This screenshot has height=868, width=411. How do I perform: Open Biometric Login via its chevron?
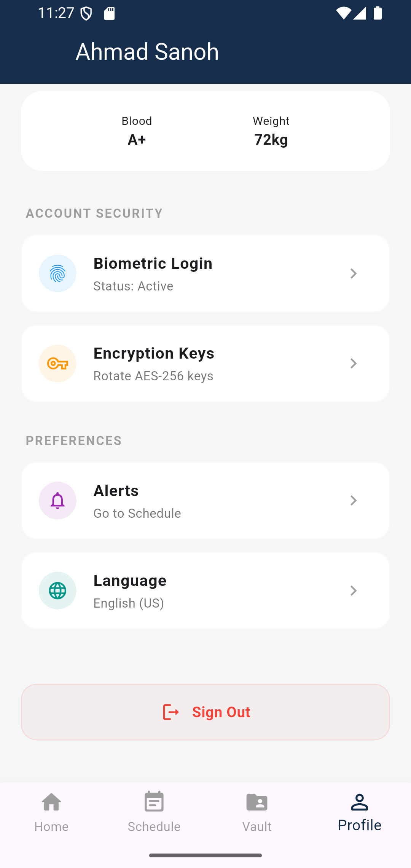coord(353,273)
